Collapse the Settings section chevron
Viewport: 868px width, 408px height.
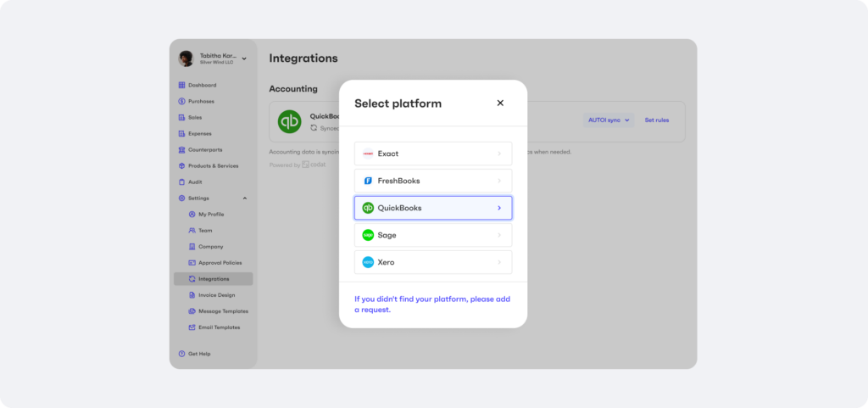[245, 198]
